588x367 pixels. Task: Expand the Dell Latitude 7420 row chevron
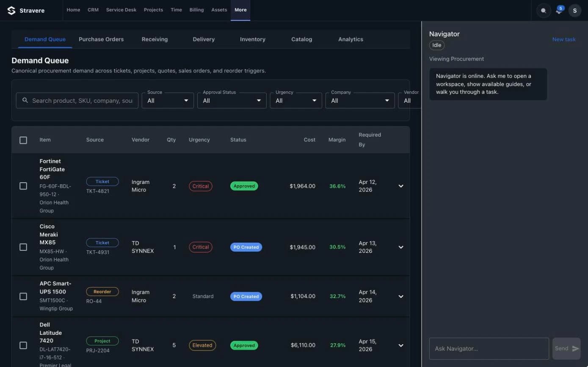point(401,345)
